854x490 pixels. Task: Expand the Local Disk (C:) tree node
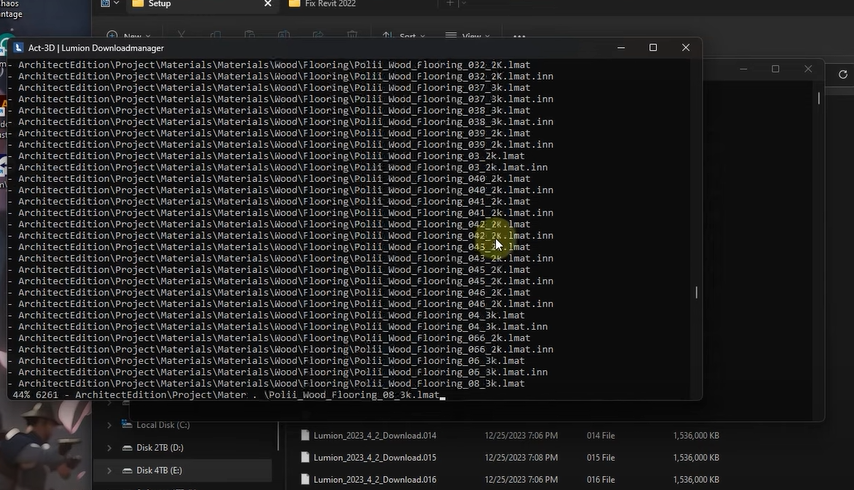pos(109,425)
